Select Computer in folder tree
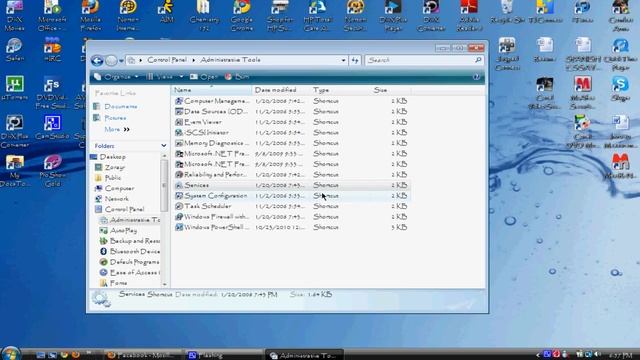This screenshot has width=640, height=360. click(115, 189)
